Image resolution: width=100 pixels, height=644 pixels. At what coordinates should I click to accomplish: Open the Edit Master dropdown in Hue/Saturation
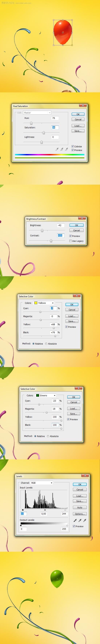click(x=37, y=113)
